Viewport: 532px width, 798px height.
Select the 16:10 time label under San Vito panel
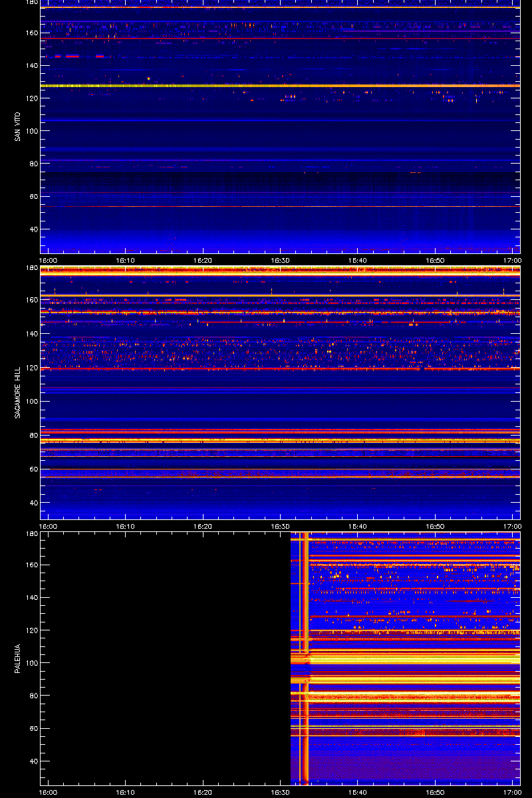coord(126,260)
